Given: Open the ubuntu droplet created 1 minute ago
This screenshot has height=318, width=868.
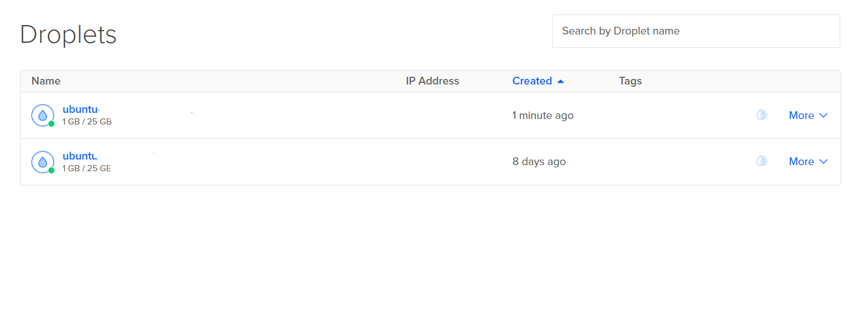Looking at the screenshot, I should (80, 110).
